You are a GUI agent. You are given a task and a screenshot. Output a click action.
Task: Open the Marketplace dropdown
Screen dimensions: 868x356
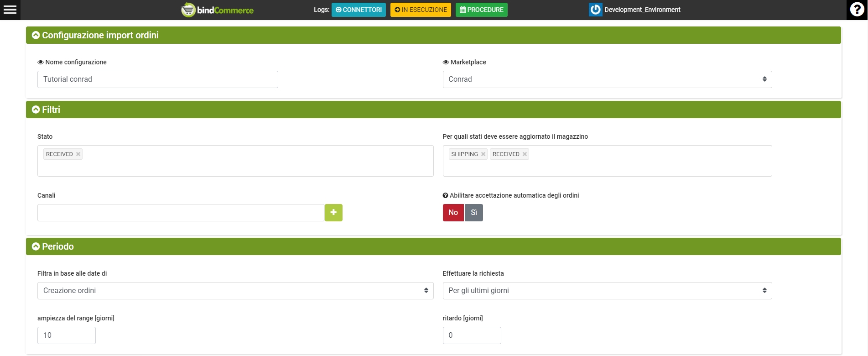[607, 79]
